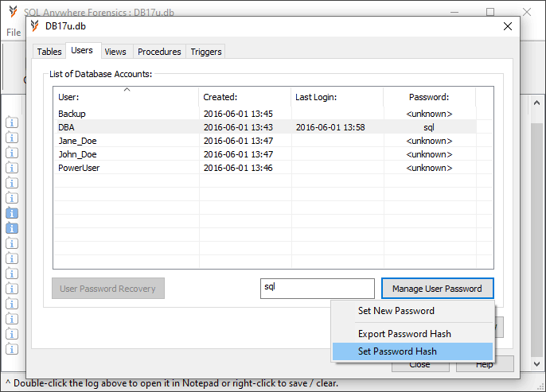This screenshot has width=546, height=392.
Task: Click the unknown password cell for Jane_Doe
Action: click(x=429, y=141)
